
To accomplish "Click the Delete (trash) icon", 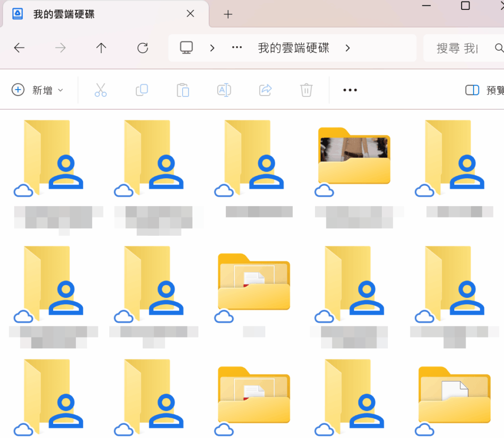I will click(306, 90).
